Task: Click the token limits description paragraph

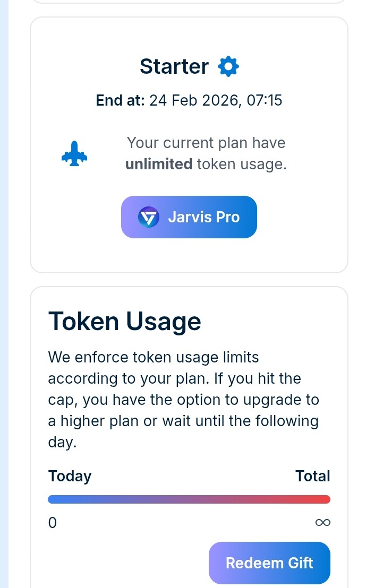Action: pyautogui.click(x=183, y=400)
